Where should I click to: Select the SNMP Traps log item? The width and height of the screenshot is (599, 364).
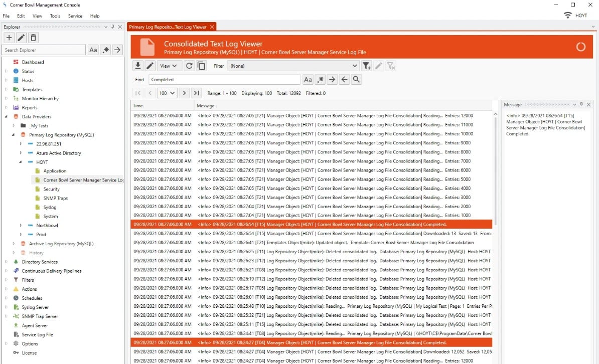[x=55, y=198]
